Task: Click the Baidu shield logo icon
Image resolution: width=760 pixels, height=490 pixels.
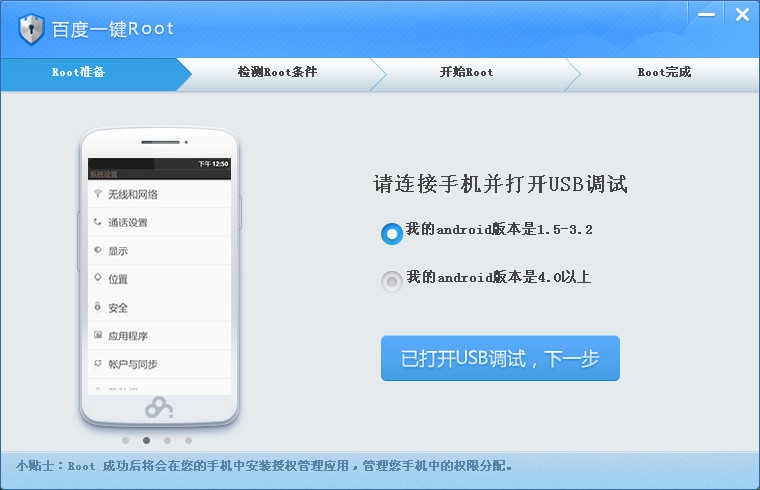Action: coord(32,29)
